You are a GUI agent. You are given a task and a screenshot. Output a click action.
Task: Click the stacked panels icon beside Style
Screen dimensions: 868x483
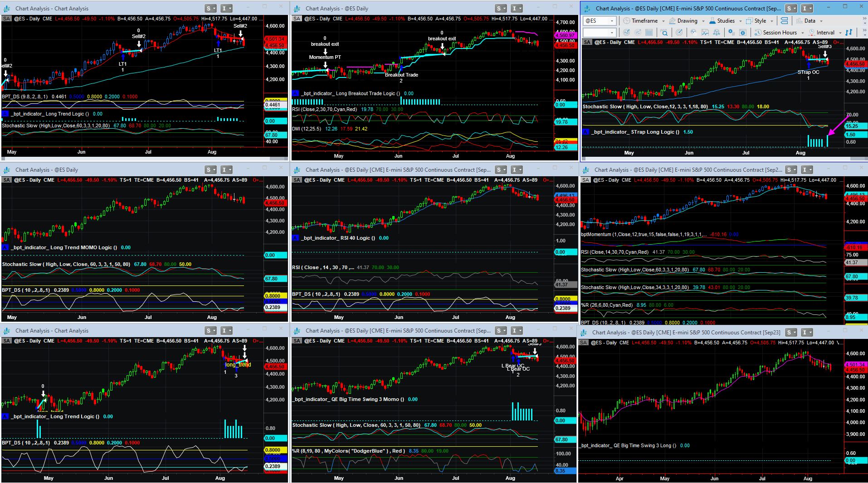[x=784, y=21]
